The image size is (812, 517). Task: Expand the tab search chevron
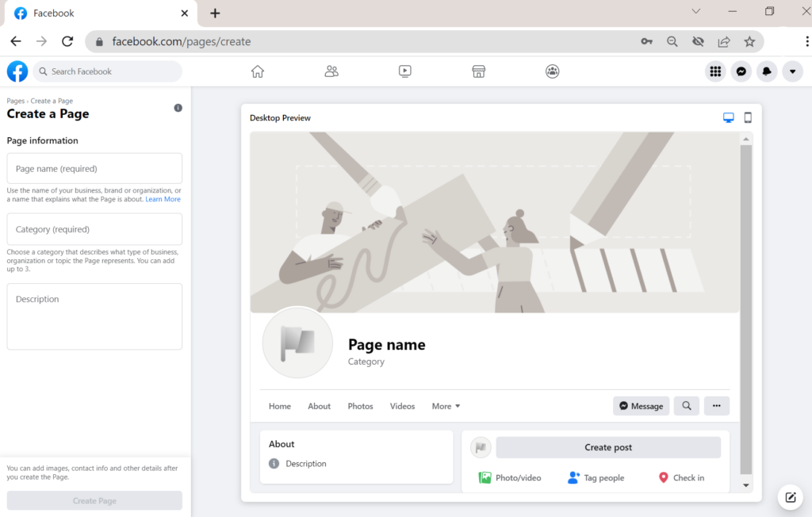[x=696, y=11]
